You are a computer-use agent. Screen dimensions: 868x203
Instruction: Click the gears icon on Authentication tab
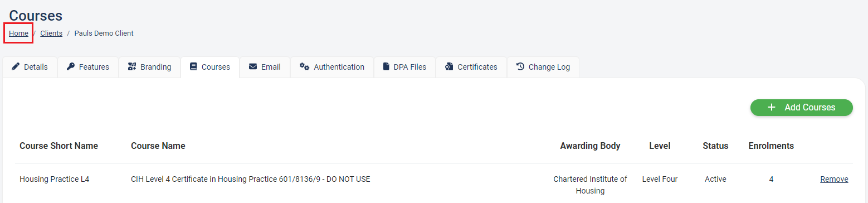304,67
